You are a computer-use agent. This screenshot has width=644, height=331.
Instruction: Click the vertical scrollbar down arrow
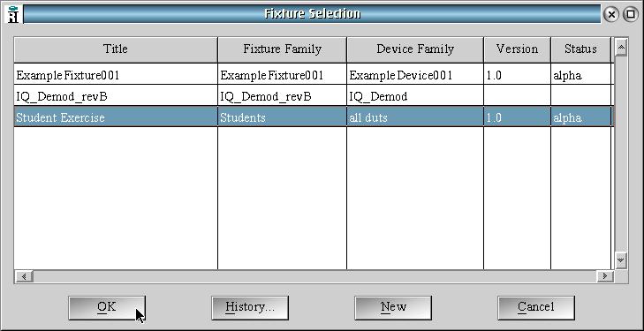pyautogui.click(x=621, y=260)
